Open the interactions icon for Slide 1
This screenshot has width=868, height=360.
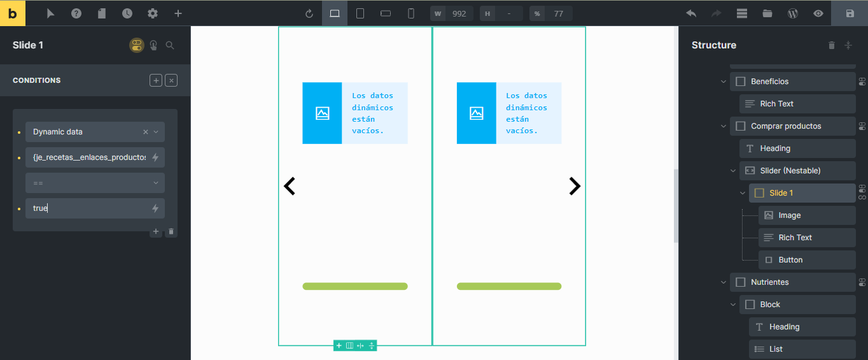(x=153, y=45)
